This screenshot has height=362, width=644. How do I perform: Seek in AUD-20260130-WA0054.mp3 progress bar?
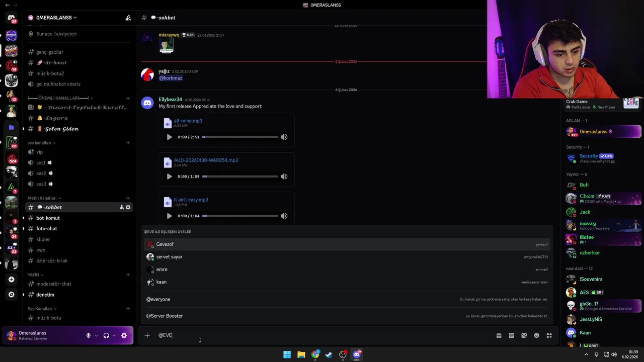(x=240, y=176)
